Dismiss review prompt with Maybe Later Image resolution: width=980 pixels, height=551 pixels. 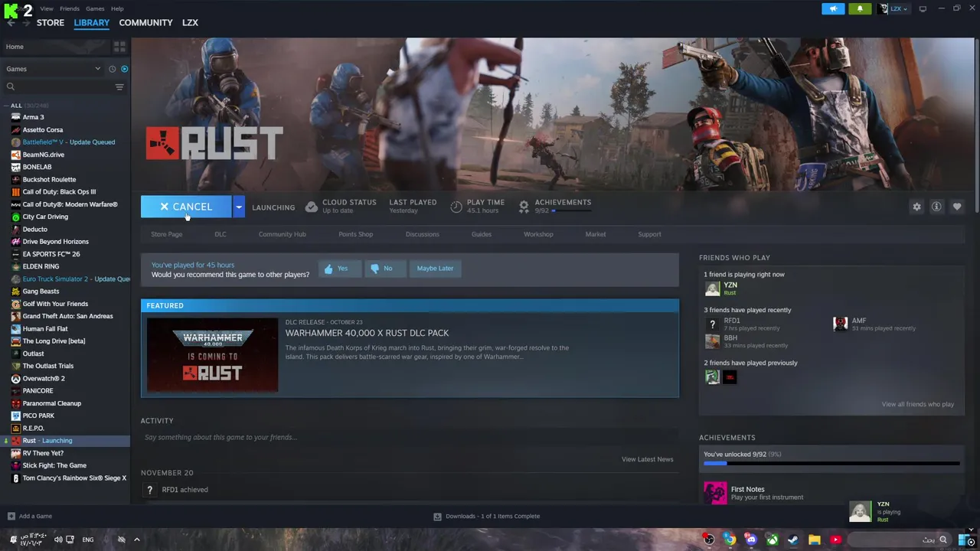tap(435, 269)
